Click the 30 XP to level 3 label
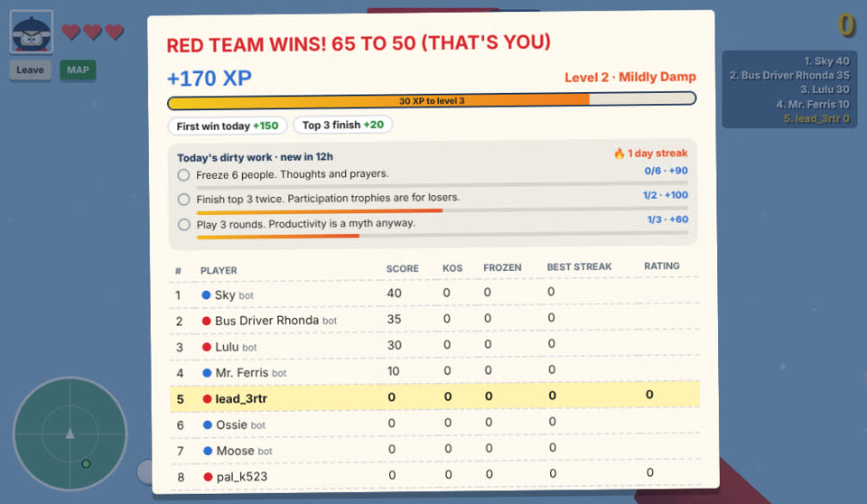Image resolution: width=867 pixels, height=504 pixels. pyautogui.click(x=432, y=100)
